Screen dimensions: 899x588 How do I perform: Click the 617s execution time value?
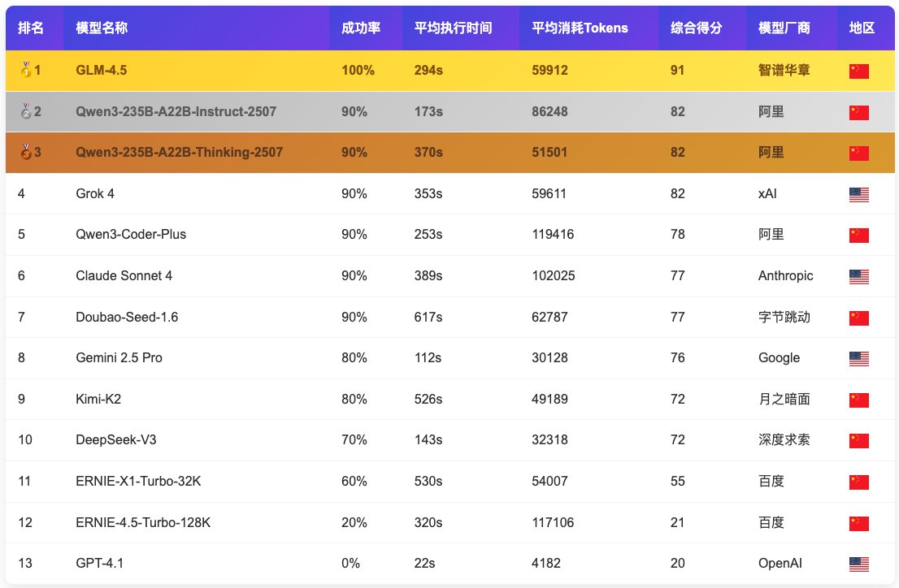point(428,317)
